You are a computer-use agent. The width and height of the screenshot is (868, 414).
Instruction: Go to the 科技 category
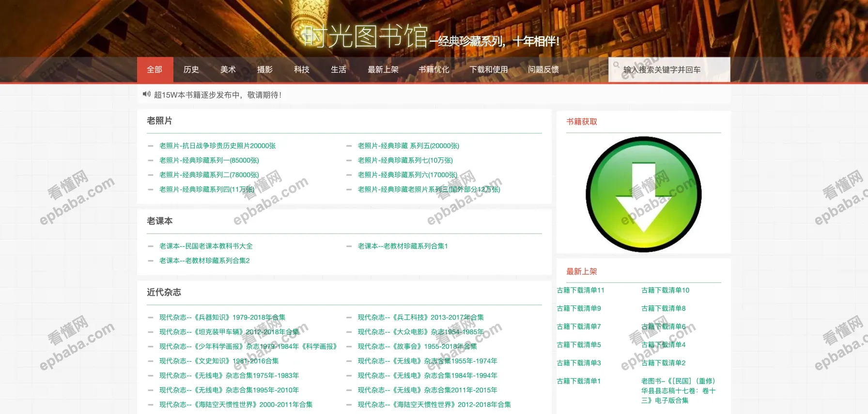[x=302, y=70]
